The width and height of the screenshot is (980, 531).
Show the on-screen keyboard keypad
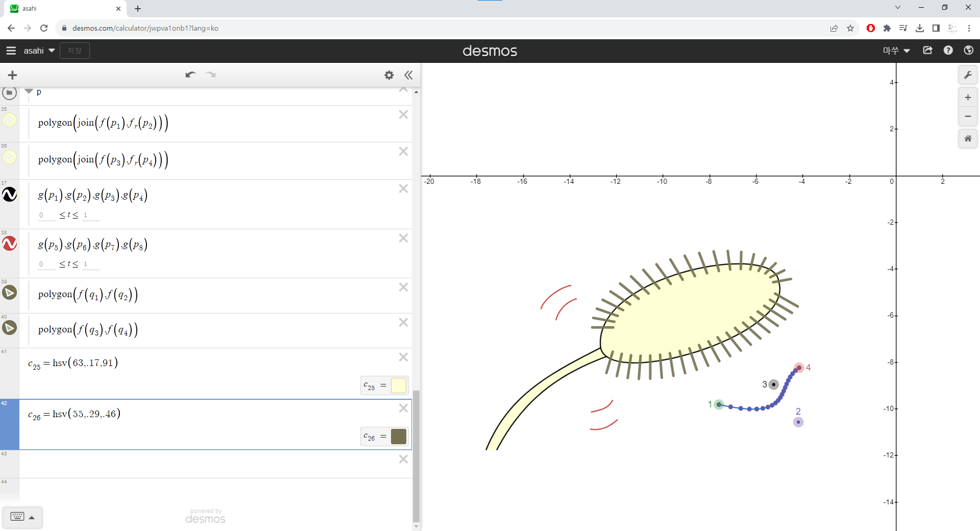(22, 517)
